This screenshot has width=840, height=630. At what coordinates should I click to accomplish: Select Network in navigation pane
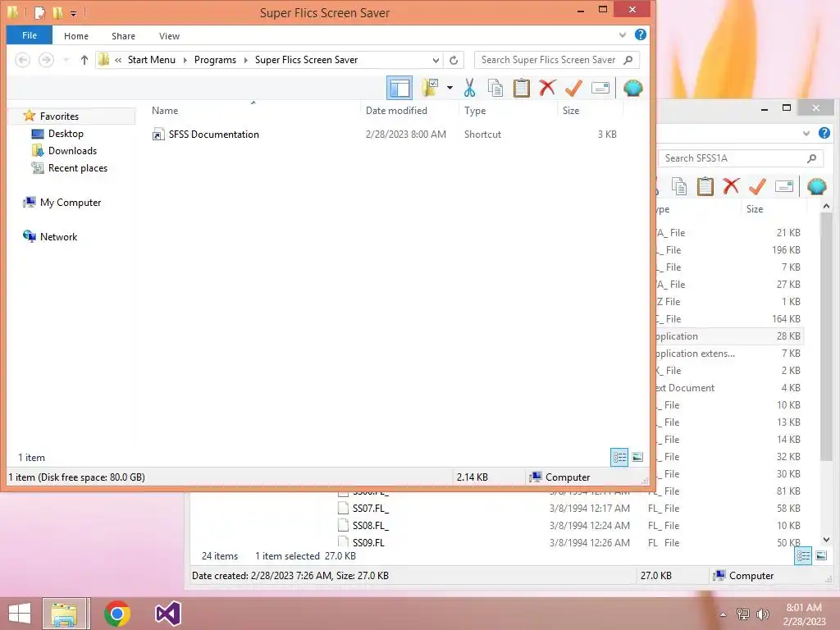coord(58,237)
